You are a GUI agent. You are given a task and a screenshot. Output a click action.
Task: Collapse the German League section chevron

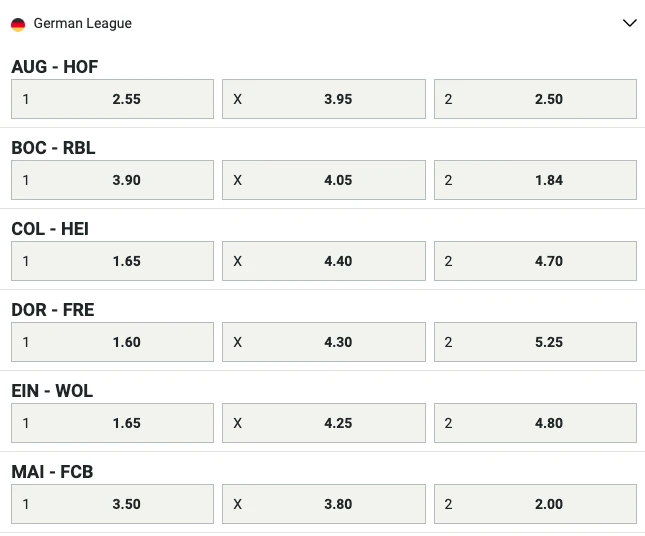[x=629, y=23]
